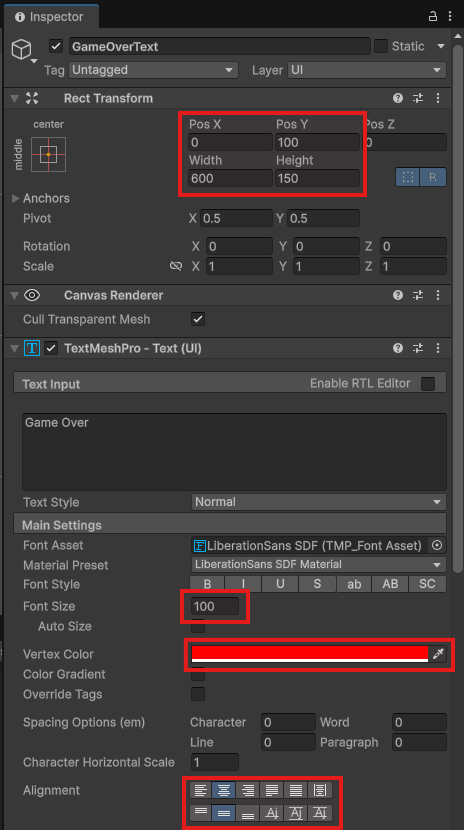Screen dimensions: 464x830
Task: Open Canvas Renderer preset settings icon
Action: coord(418,295)
